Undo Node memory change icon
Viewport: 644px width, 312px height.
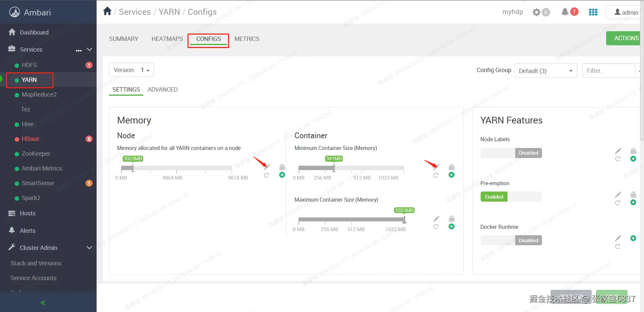coord(267,175)
